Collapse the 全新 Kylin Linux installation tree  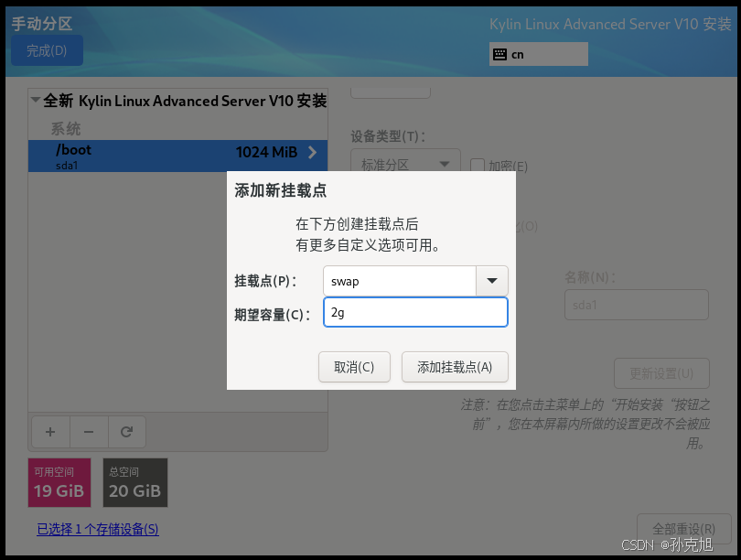click(x=36, y=100)
